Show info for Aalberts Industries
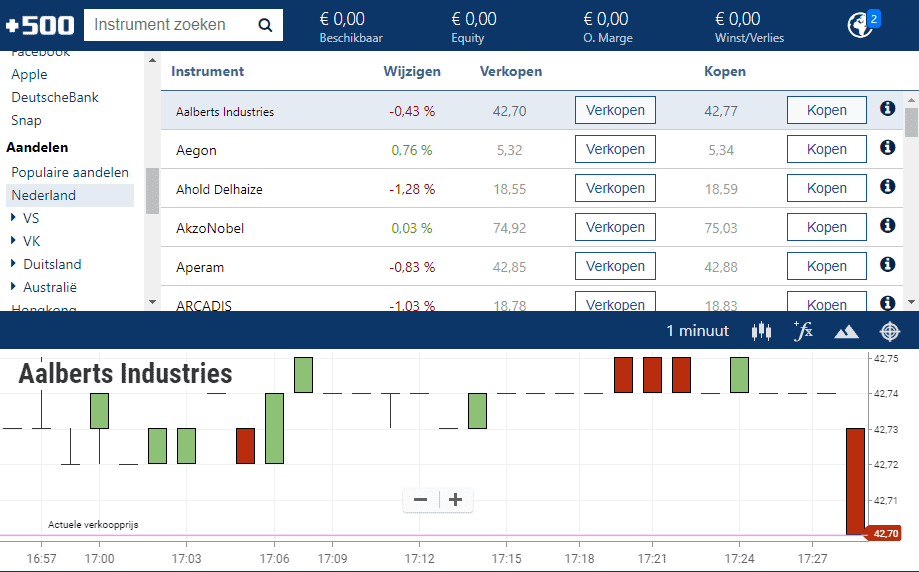This screenshot has height=572, width=919. (x=887, y=109)
